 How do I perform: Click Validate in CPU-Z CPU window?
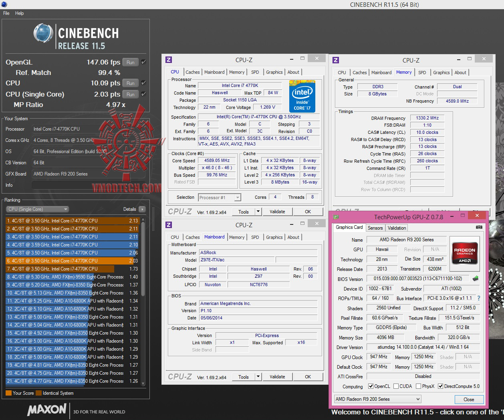point(277,212)
